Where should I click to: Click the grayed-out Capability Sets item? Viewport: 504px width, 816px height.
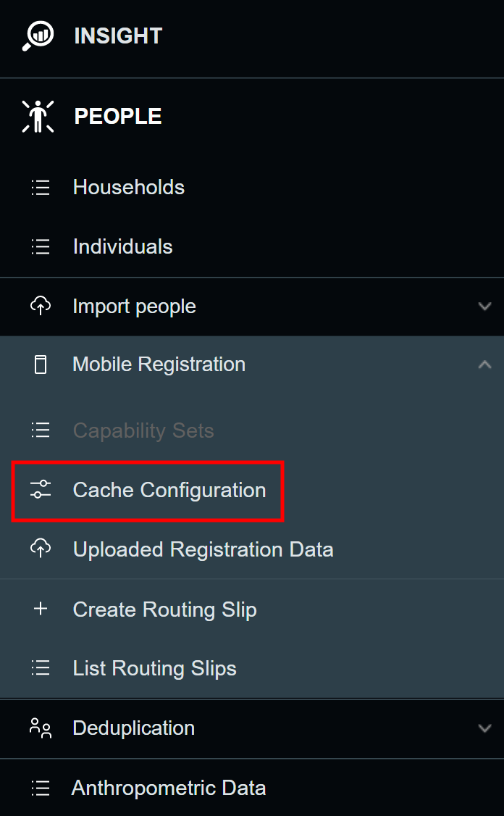coord(143,430)
